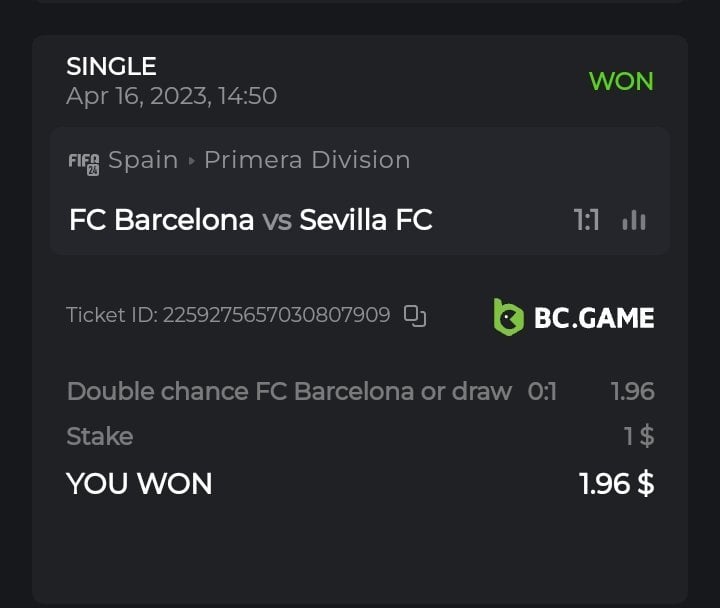Screen dimensions: 720x608
Task: Open match statistics bar chart icon
Action: tap(633, 220)
